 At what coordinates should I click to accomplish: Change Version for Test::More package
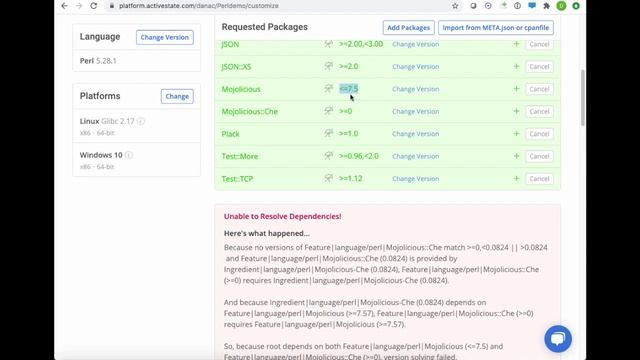coord(416,156)
